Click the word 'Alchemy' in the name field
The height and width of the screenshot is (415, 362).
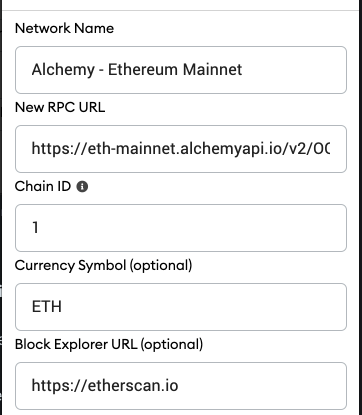[x=63, y=70]
